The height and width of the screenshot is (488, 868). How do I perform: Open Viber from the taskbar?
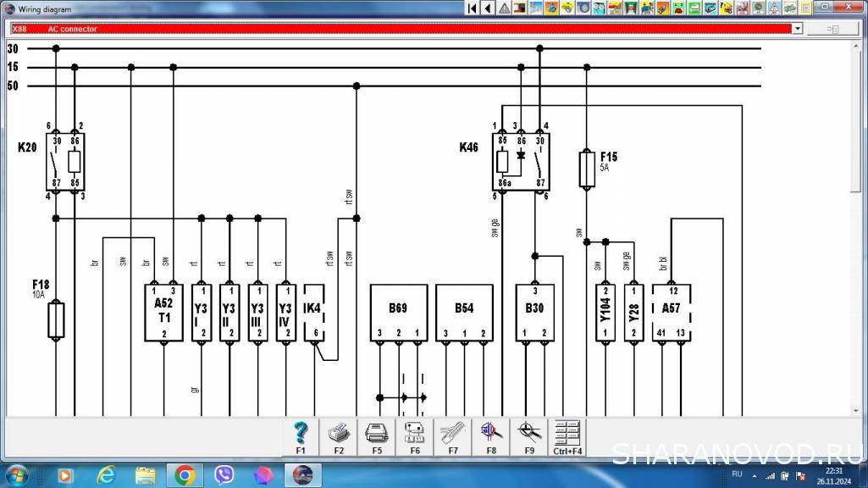(x=224, y=475)
